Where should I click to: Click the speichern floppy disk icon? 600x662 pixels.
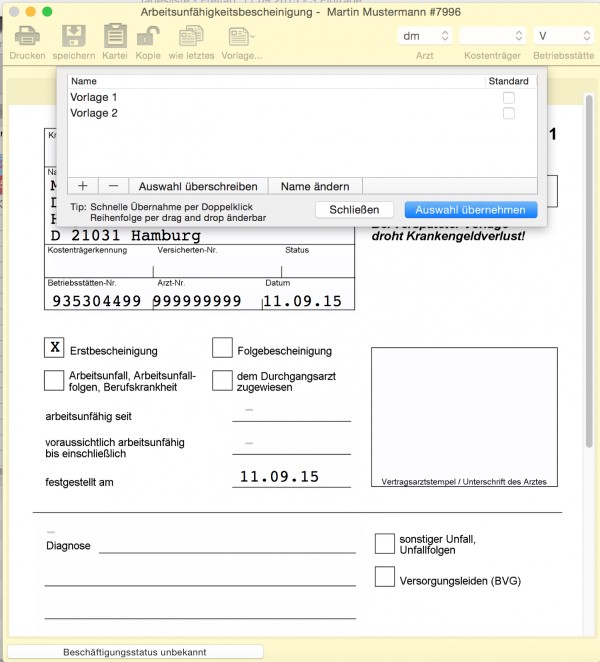(73, 36)
